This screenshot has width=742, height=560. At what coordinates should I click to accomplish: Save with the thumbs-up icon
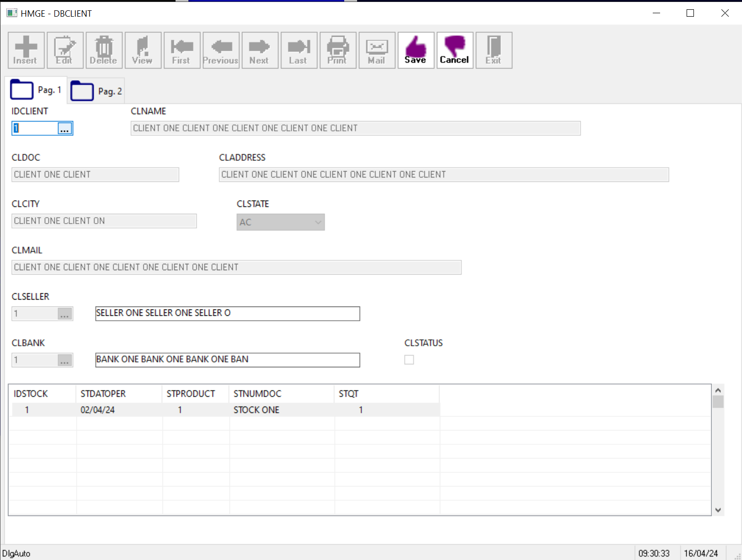pyautogui.click(x=415, y=50)
